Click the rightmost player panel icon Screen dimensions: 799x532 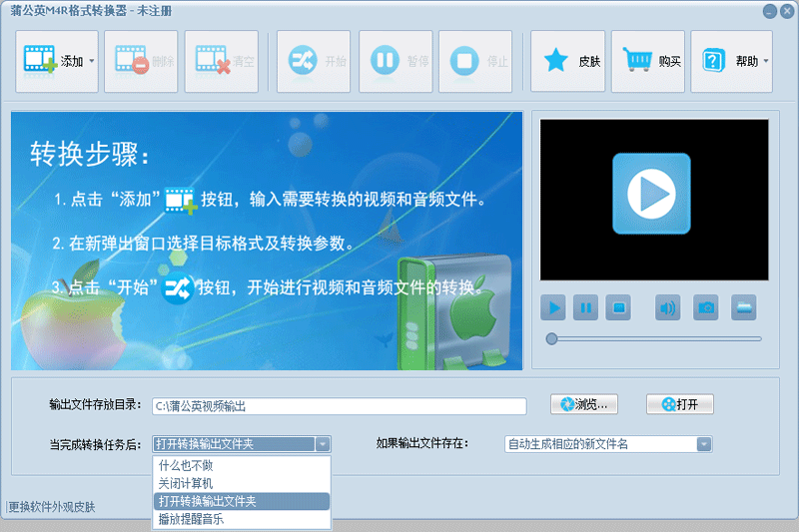(x=744, y=307)
